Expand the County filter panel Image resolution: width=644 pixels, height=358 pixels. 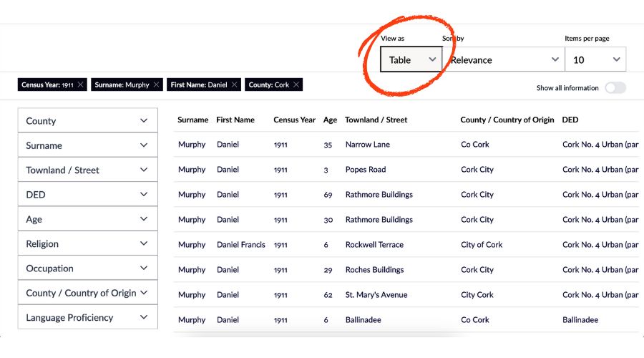pos(87,121)
